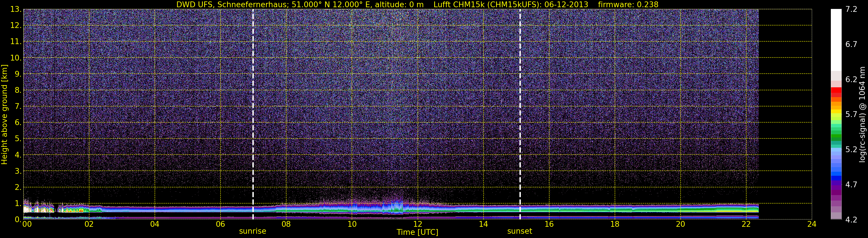The image size is (868, 238).
Task: Click the '06' time tick label
Action: tap(220, 224)
